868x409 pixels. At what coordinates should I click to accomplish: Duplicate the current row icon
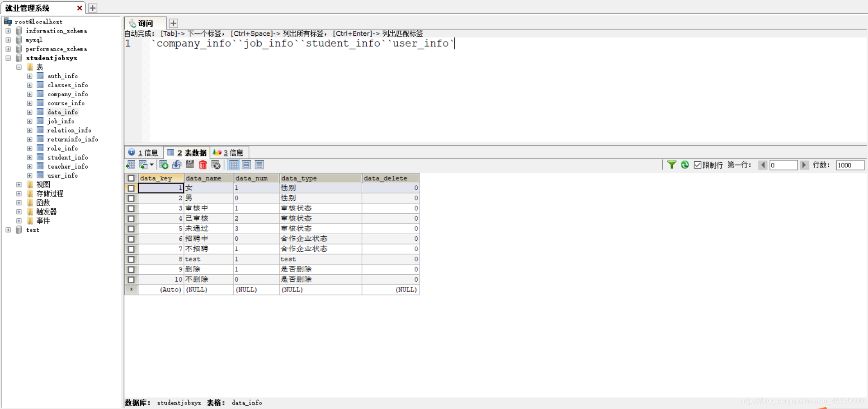177,165
